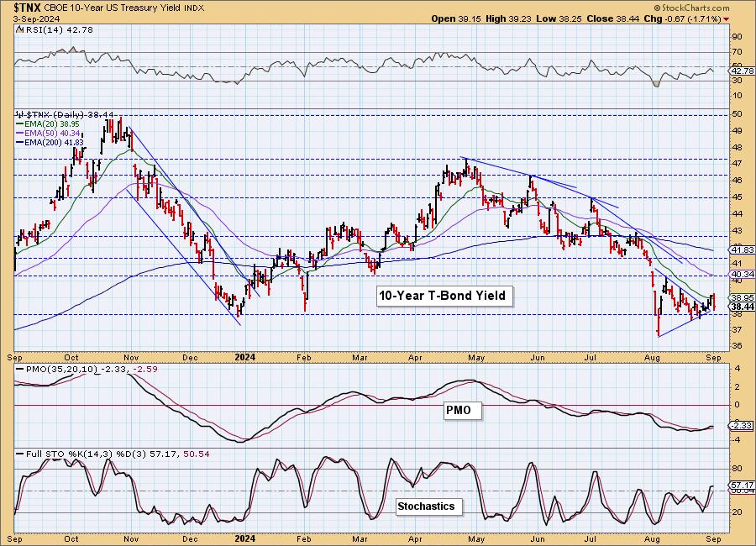Click the 38.44 last price tag
The image size is (756, 546).
(x=742, y=307)
